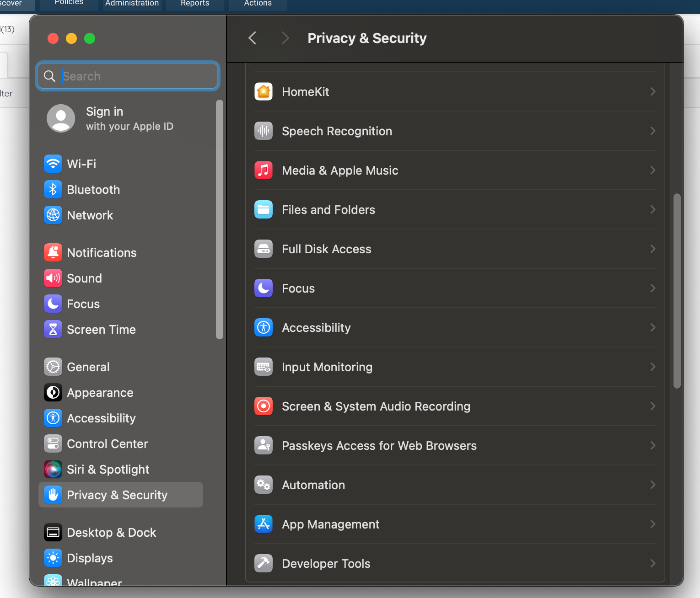700x598 pixels.
Task: Expand Files and Folders chevron
Action: click(652, 210)
